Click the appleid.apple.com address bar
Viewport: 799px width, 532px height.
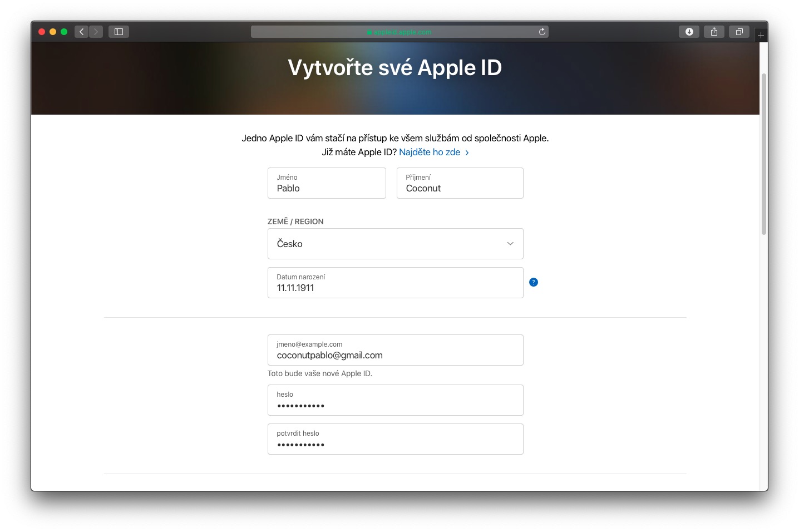point(399,32)
